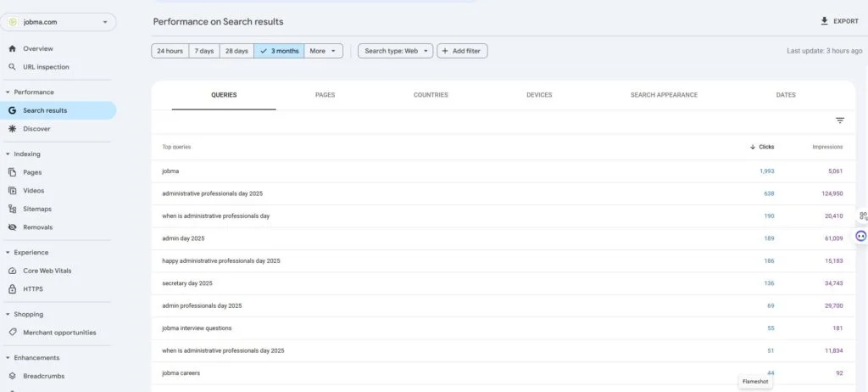Click the 'Top queries' column header
This screenshot has width=868, height=392.
pyautogui.click(x=176, y=147)
